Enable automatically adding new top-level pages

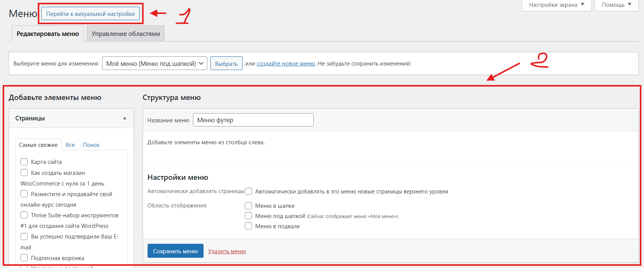tap(249, 192)
